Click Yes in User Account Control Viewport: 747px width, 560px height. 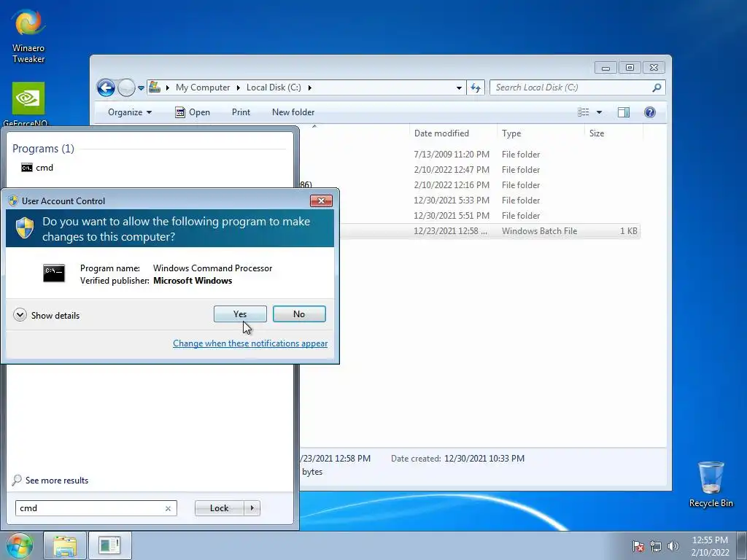click(x=240, y=314)
